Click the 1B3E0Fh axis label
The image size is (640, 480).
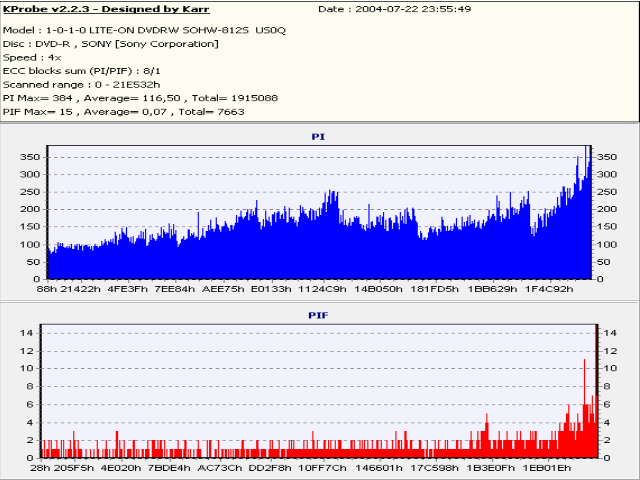tap(491, 468)
